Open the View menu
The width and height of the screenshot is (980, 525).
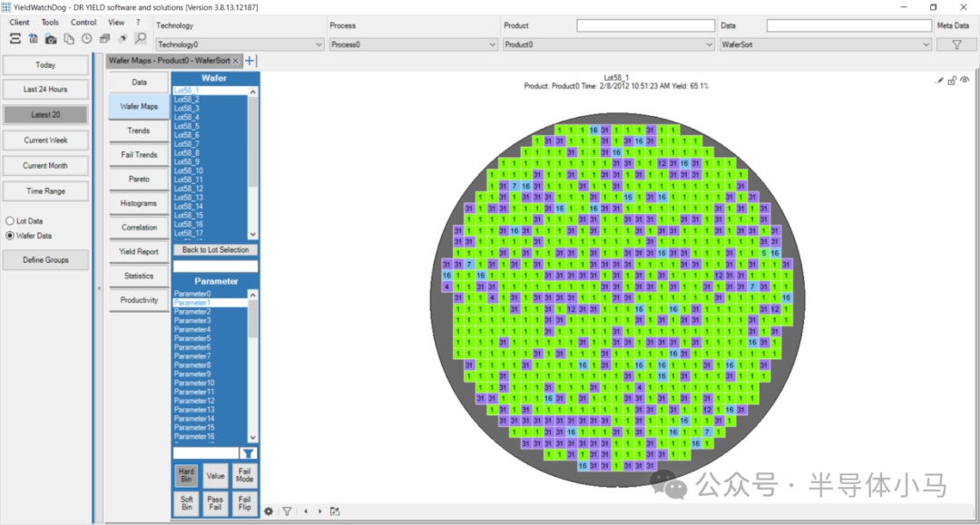coord(116,22)
